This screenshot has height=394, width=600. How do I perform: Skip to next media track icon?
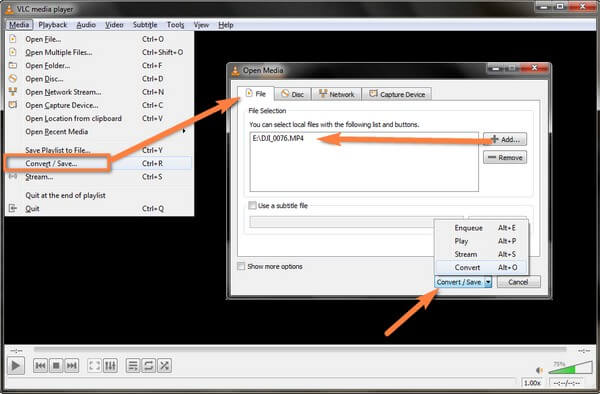[72, 366]
